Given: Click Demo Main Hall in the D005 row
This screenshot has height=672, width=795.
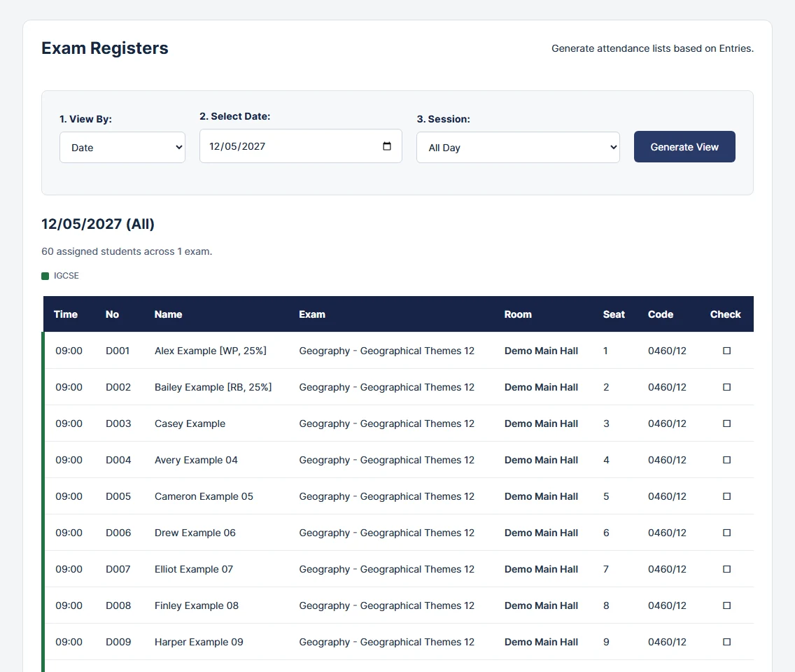Looking at the screenshot, I should point(541,496).
